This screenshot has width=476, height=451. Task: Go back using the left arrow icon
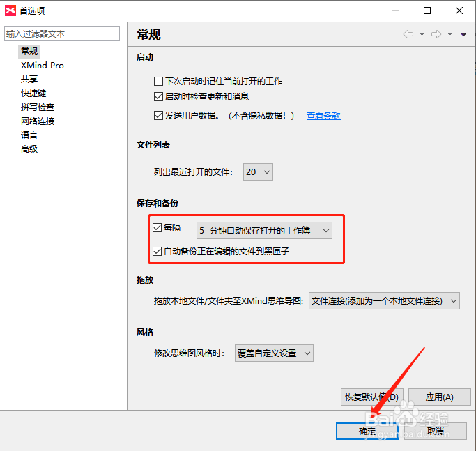[x=408, y=34]
